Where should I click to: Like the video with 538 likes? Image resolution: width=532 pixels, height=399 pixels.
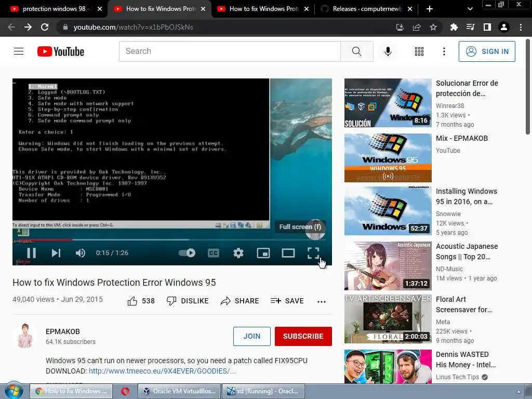[141, 301]
